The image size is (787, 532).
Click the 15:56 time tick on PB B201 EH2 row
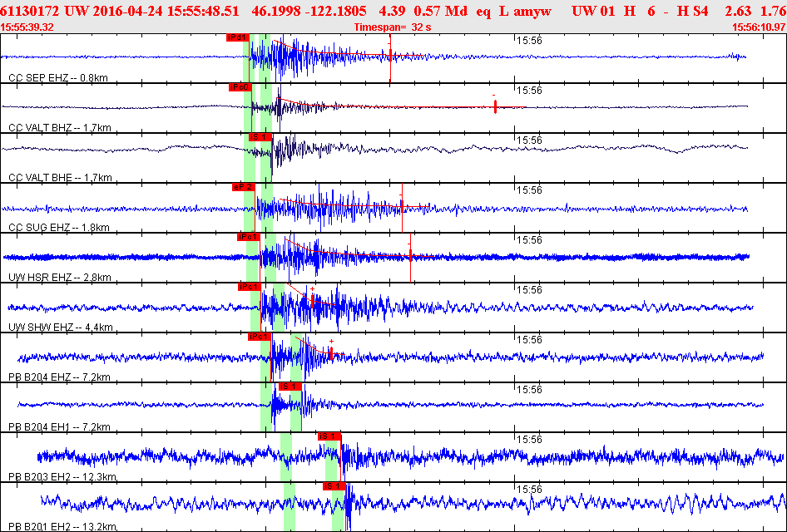pyautogui.click(x=530, y=490)
